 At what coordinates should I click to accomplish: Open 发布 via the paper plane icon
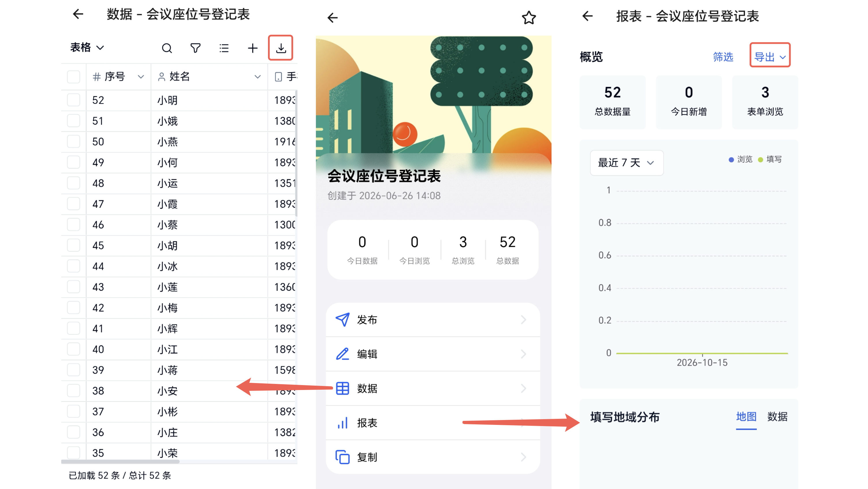pos(343,320)
